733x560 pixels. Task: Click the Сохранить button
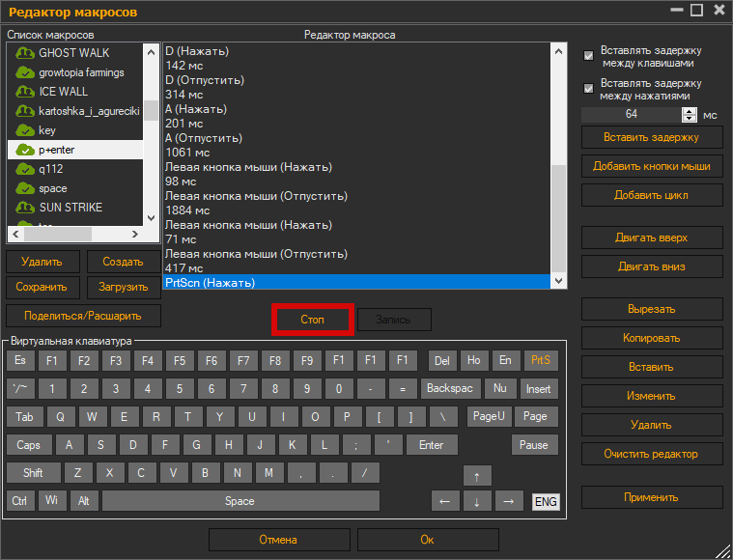[x=42, y=287]
